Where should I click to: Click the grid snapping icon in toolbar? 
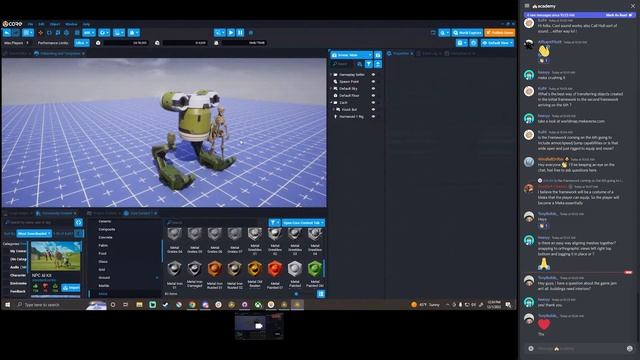77,33
